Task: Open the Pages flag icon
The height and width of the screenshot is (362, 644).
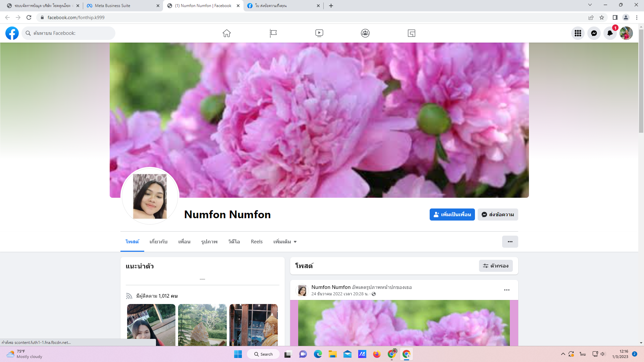Action: click(273, 33)
